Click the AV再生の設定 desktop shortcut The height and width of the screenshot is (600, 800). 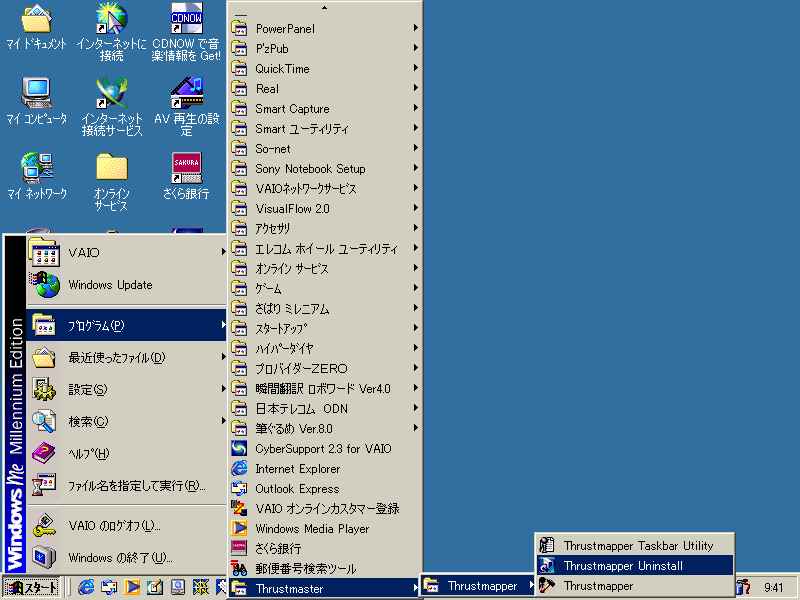[x=186, y=106]
